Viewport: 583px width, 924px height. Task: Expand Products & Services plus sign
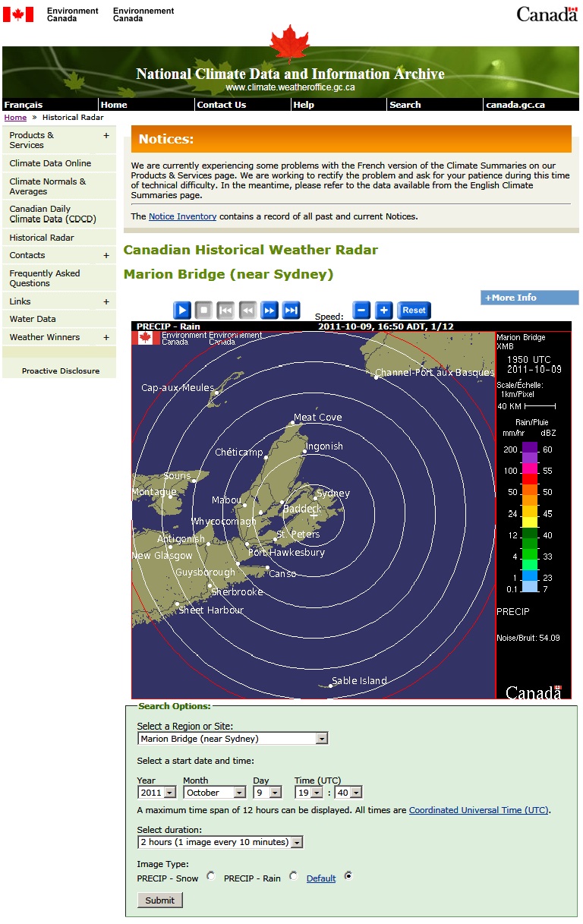click(x=106, y=135)
